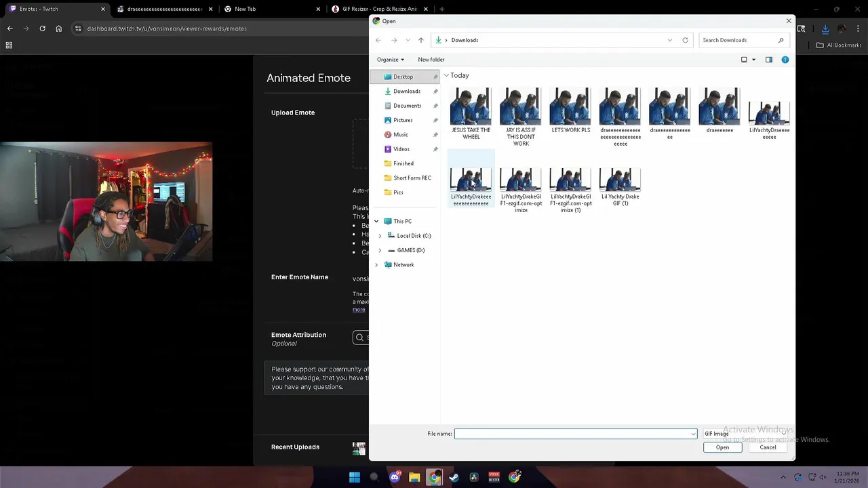Click the File name input field
Screen dimensions: 868x488
575,434
